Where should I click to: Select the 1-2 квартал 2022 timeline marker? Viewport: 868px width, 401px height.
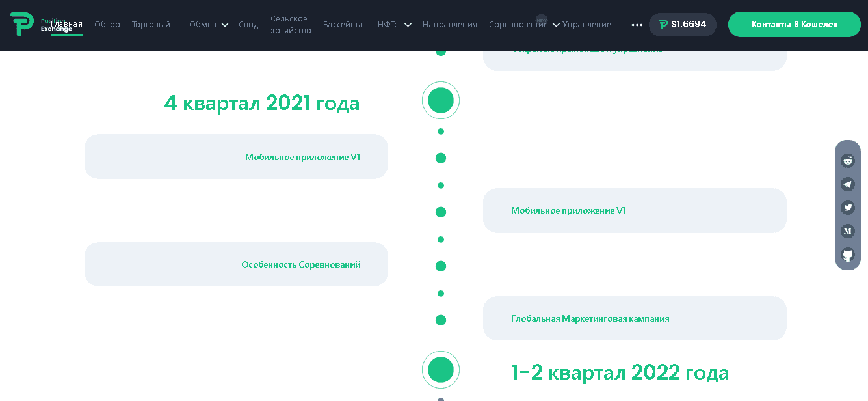441,370
